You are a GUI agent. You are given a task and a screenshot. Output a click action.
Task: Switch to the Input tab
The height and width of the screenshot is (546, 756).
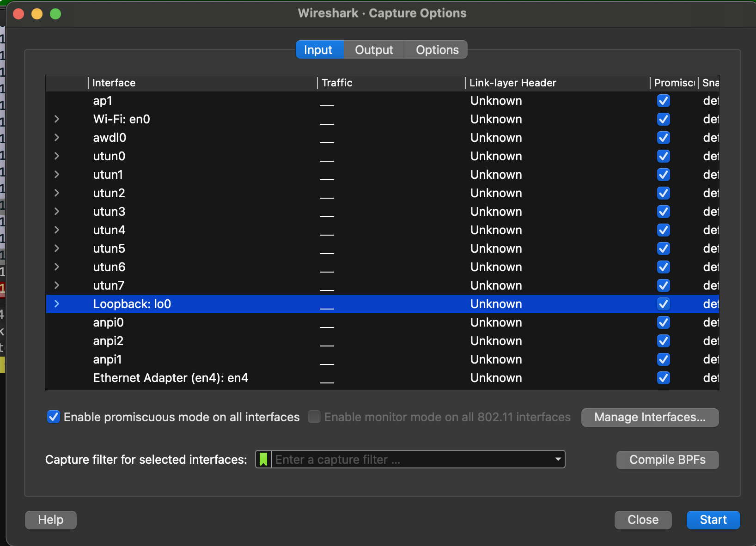319,49
